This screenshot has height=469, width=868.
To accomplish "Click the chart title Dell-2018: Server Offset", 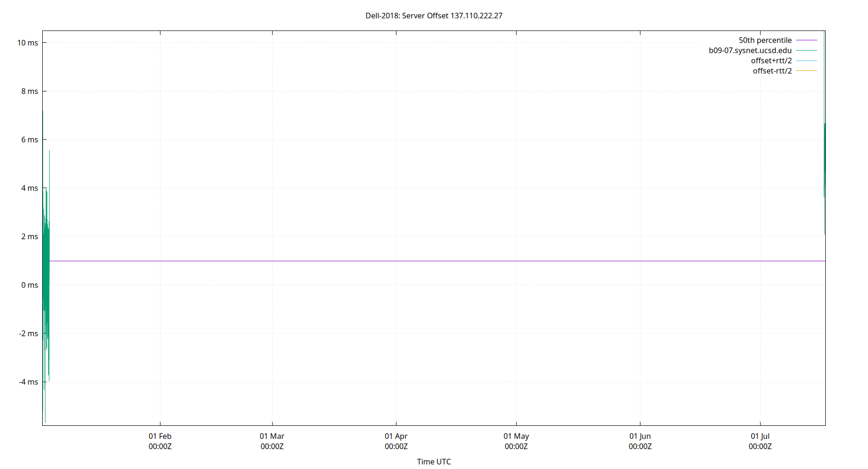I will click(x=433, y=15).
